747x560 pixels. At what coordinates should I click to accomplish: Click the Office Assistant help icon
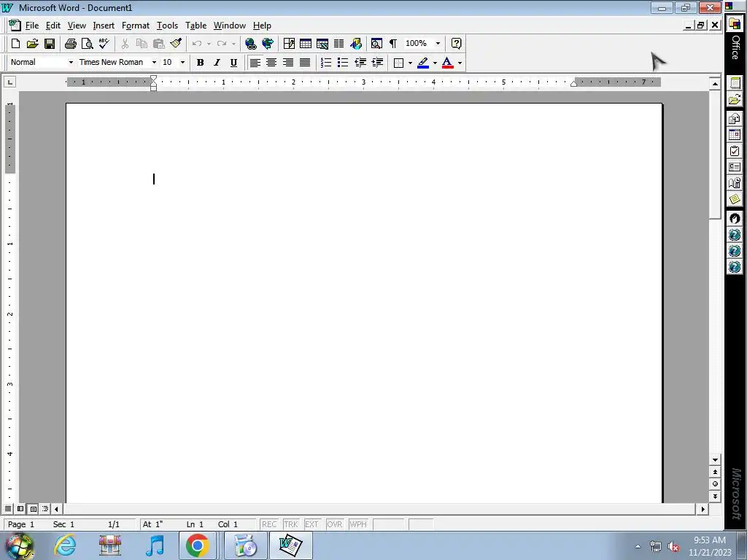tap(456, 44)
